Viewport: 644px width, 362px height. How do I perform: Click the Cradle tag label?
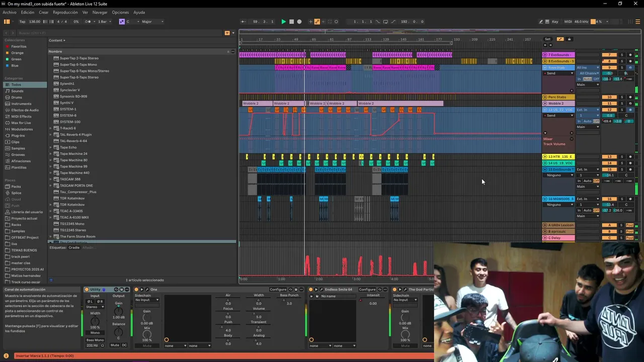(74, 247)
